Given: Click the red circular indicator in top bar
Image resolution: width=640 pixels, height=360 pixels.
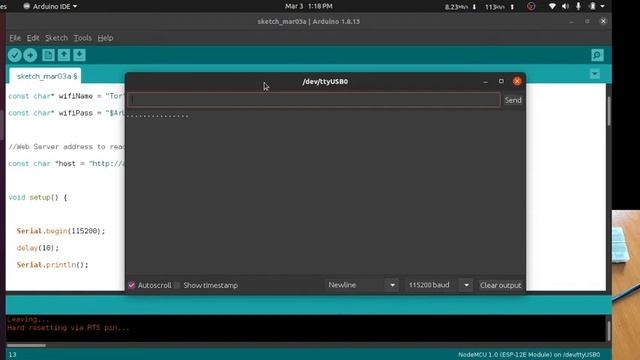Looking at the screenshot, I should pyautogui.click(x=531, y=6).
